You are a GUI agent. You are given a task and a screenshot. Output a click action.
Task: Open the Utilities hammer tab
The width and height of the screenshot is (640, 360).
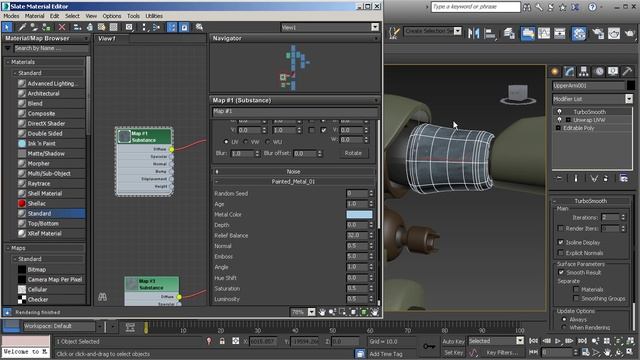(x=627, y=72)
